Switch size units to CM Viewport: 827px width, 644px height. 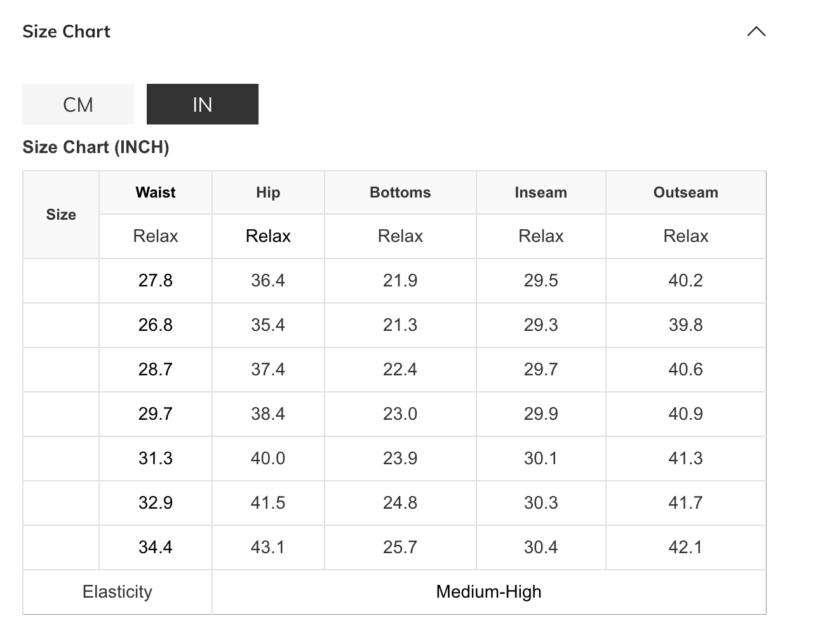(x=78, y=104)
